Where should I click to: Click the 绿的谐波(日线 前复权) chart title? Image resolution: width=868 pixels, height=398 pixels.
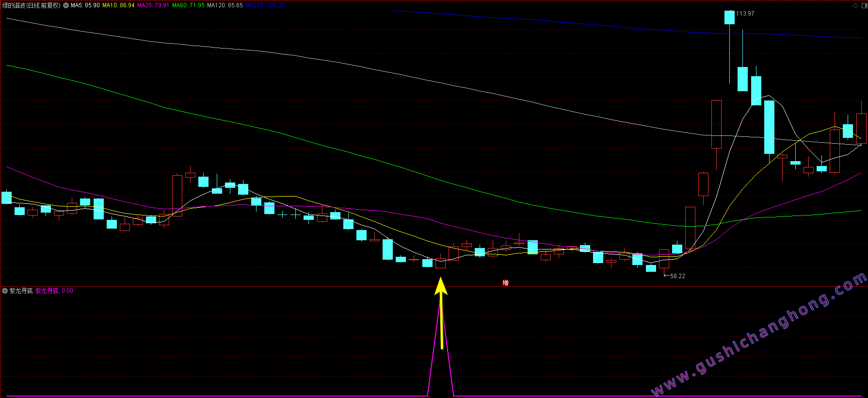click(31, 5)
